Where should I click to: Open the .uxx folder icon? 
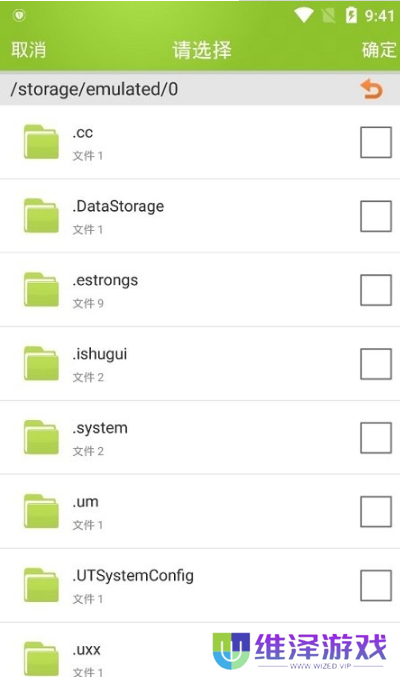click(41, 659)
